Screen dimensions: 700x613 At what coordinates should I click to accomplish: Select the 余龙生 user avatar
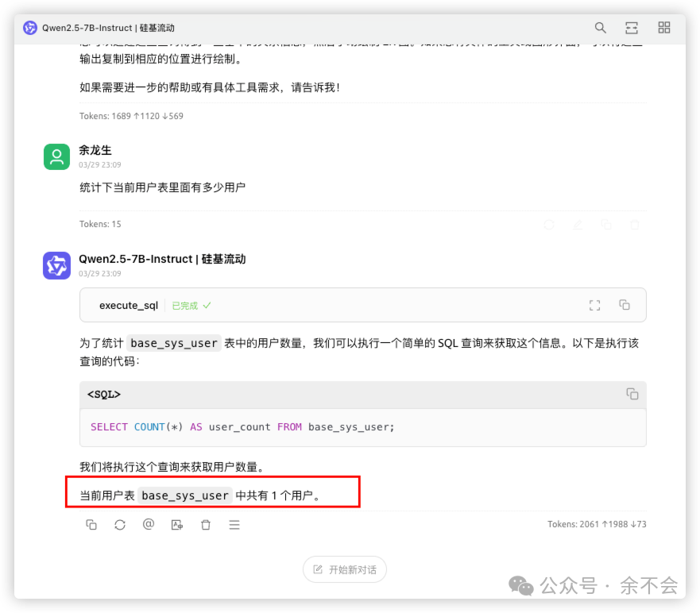point(56,156)
